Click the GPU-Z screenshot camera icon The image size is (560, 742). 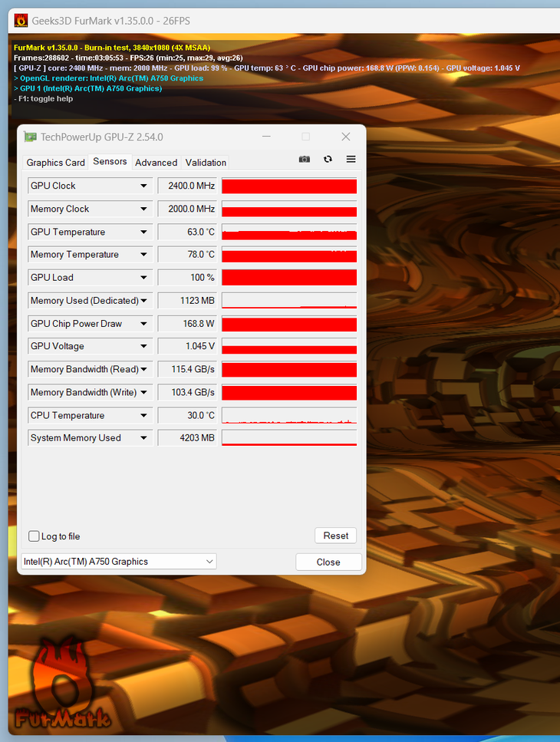pyautogui.click(x=305, y=159)
